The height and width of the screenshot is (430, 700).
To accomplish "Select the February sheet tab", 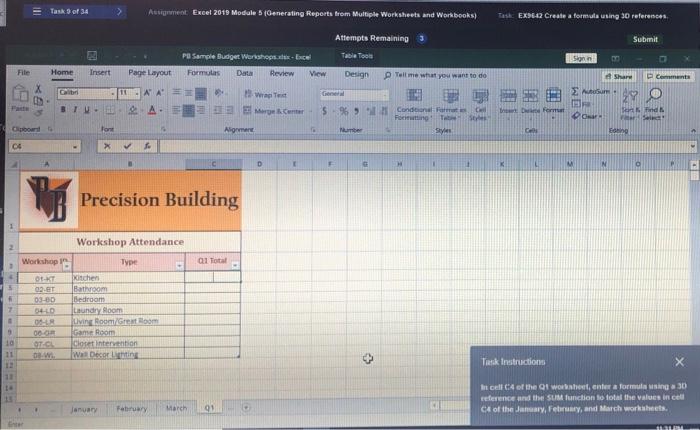I will click(131, 409).
